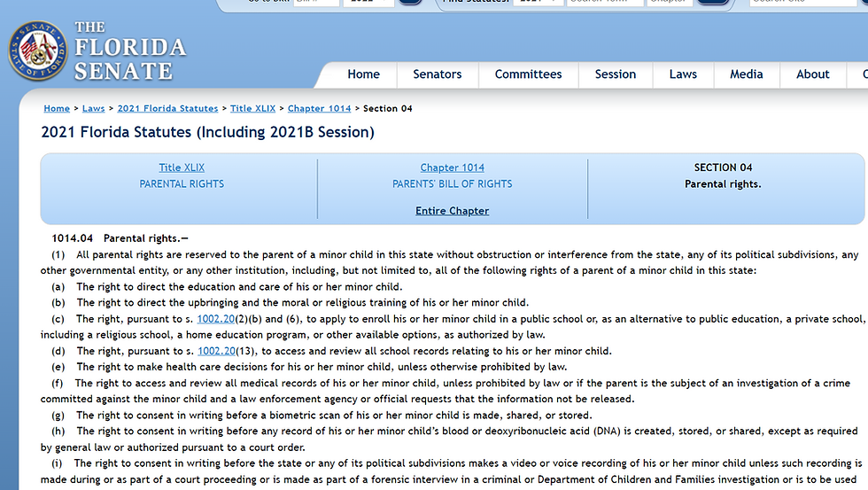
Task: Open the 2021 Florida Statutes breadcrumb link
Action: pyautogui.click(x=167, y=108)
